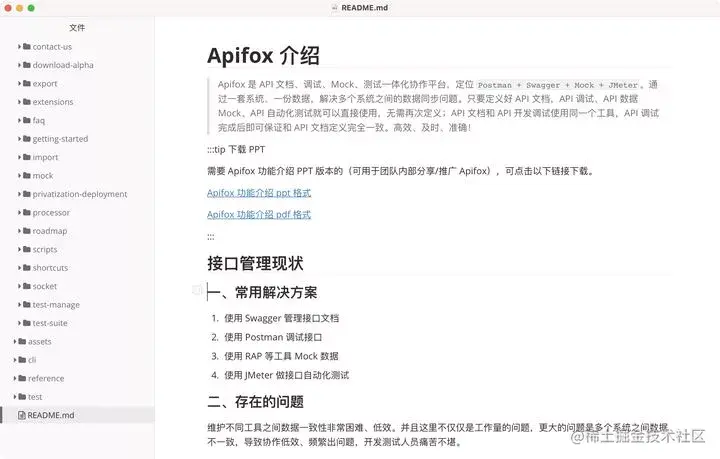Click list item 使用 Swagger 管理接口文档
This screenshot has height=459, width=720.
(x=281, y=318)
